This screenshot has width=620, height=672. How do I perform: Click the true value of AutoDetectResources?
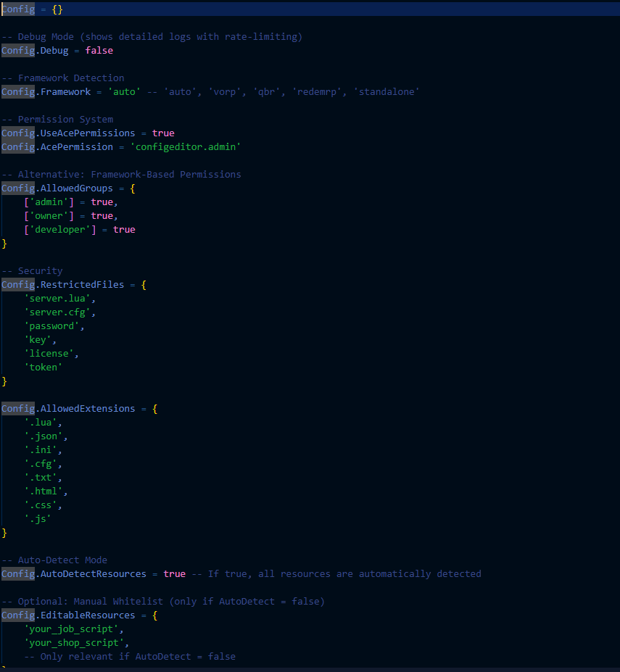174,573
